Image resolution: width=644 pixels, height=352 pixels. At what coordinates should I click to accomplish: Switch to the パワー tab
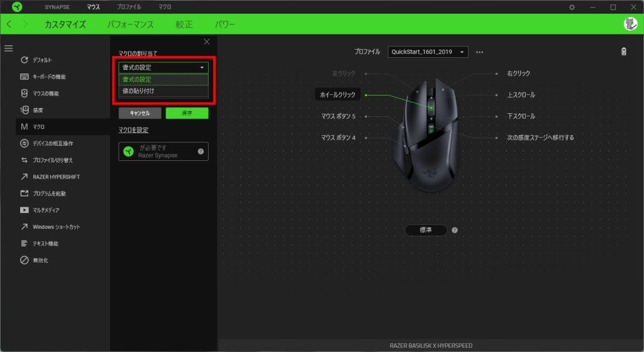click(225, 25)
